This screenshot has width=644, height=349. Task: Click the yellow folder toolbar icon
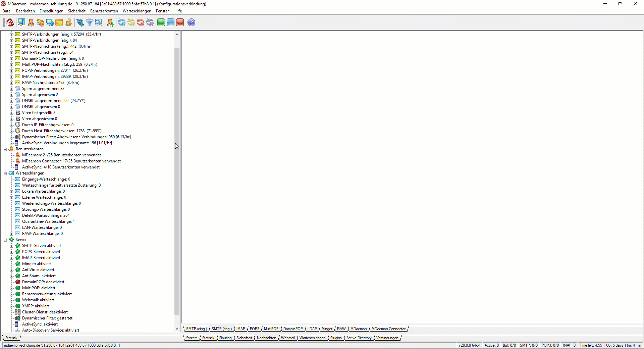click(x=59, y=22)
